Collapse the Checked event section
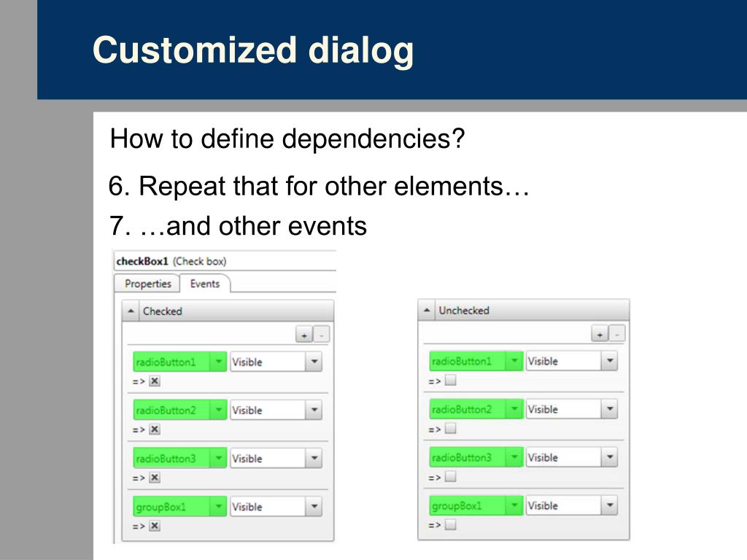 tap(131, 311)
